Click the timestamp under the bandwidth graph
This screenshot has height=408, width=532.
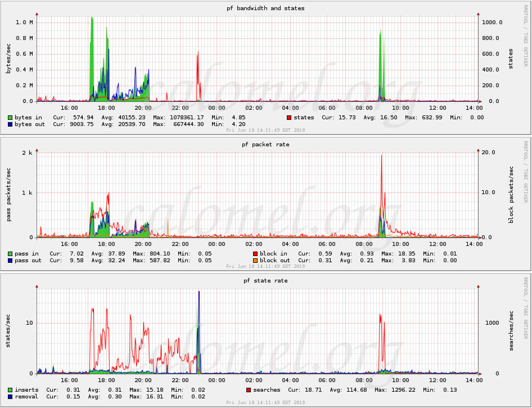[265, 130]
